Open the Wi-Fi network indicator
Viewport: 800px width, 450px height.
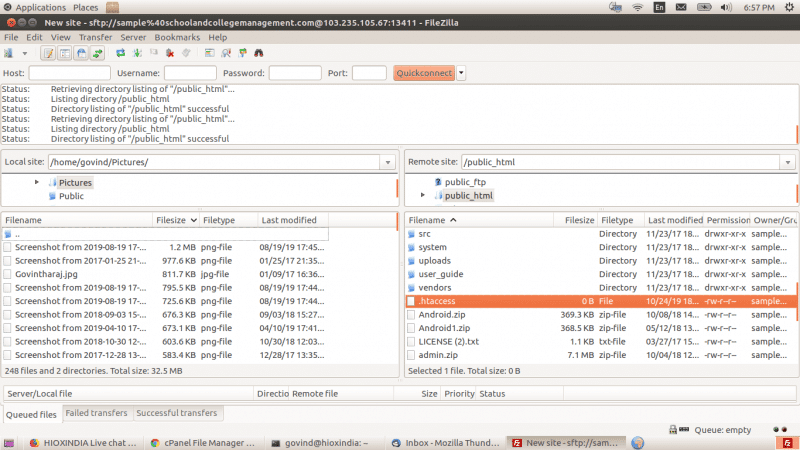pos(637,7)
